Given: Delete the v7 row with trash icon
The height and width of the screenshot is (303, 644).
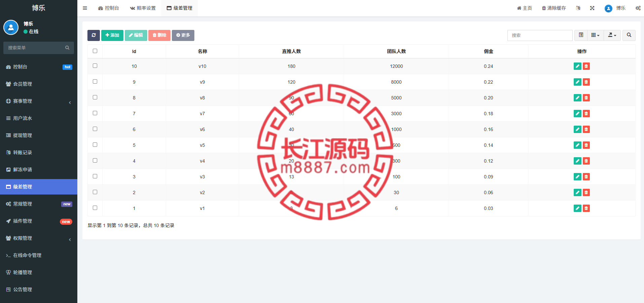Looking at the screenshot, I should coord(586,114).
